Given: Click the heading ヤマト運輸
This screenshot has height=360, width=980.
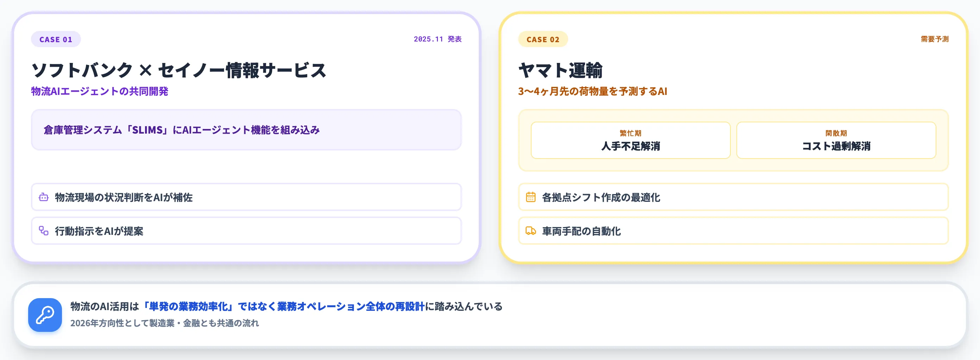Looking at the screenshot, I should coord(560,70).
